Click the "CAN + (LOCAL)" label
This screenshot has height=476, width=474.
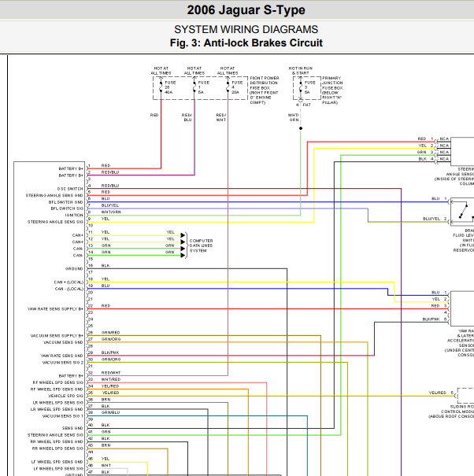click(x=69, y=282)
